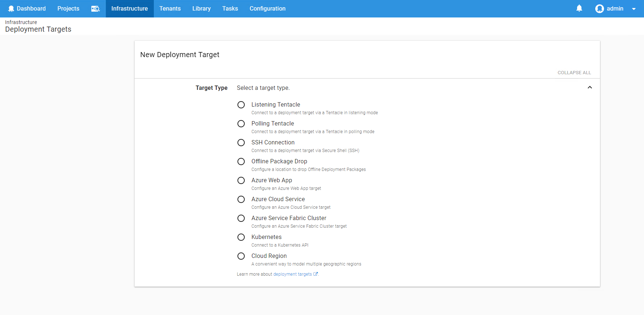Go to the Library tab
This screenshot has width=644, height=315.
(x=201, y=9)
